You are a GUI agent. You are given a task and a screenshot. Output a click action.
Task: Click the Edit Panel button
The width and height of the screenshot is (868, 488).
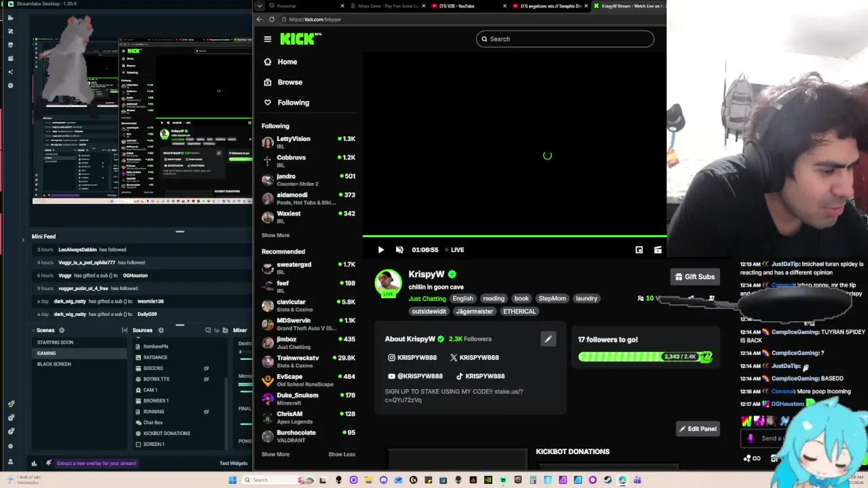698,428
